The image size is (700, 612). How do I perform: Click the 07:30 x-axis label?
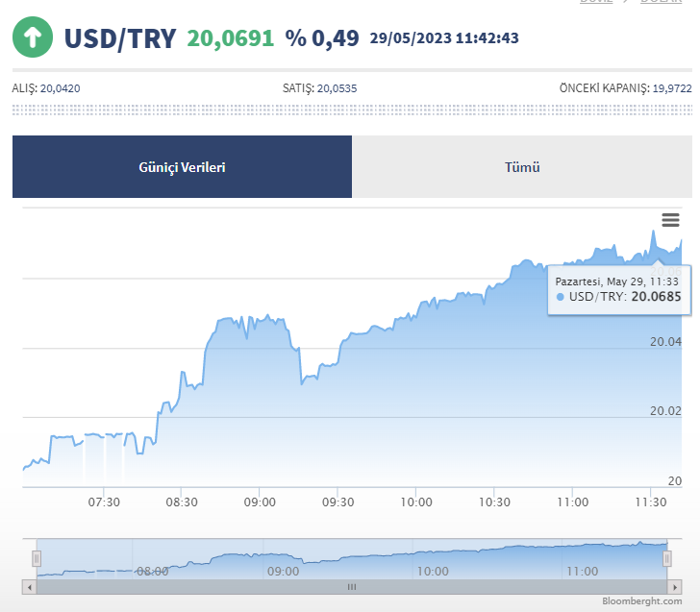(x=104, y=502)
